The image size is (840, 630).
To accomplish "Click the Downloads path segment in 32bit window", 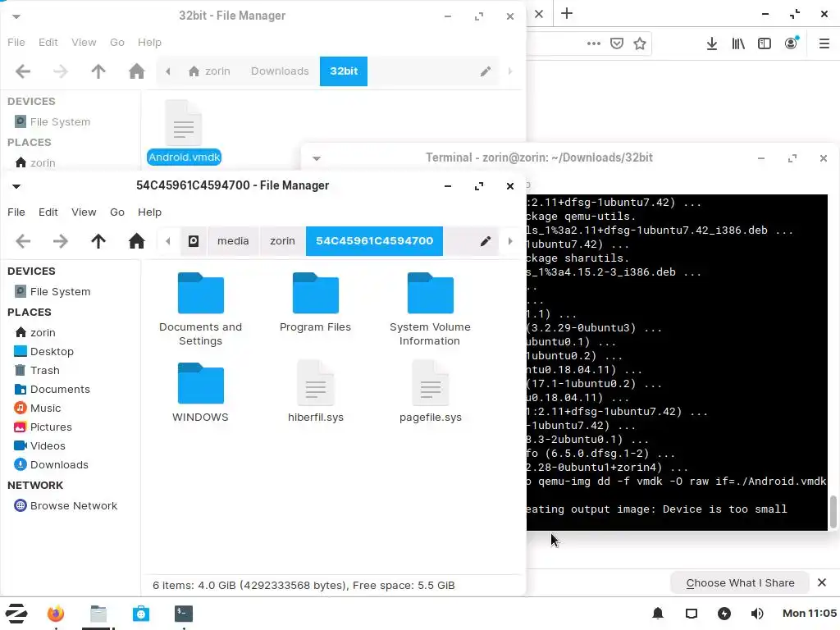I will point(280,71).
